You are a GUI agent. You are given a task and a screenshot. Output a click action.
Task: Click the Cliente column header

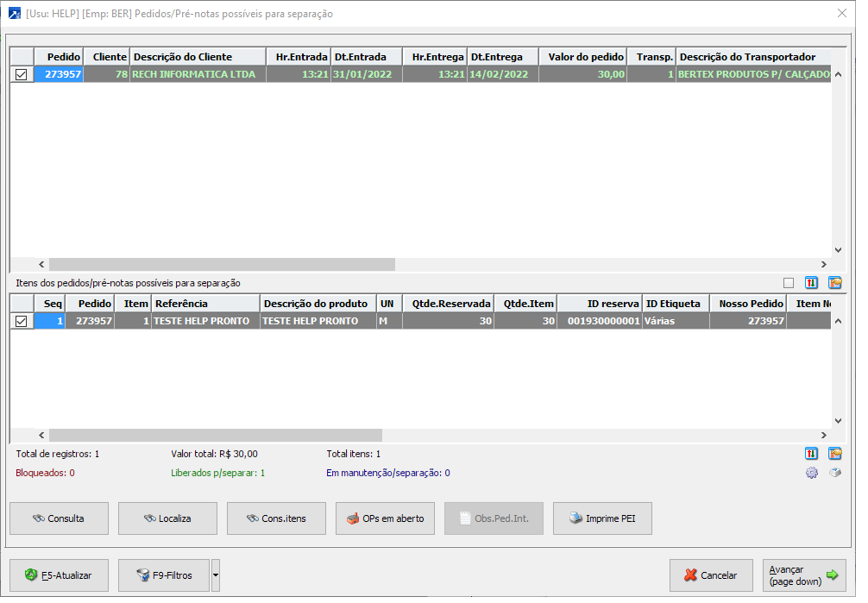coord(108,58)
